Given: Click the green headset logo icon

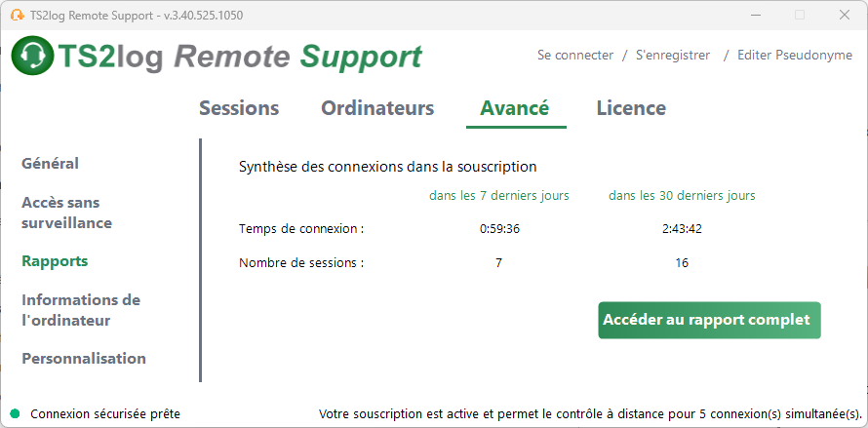Looking at the screenshot, I should click(x=32, y=55).
